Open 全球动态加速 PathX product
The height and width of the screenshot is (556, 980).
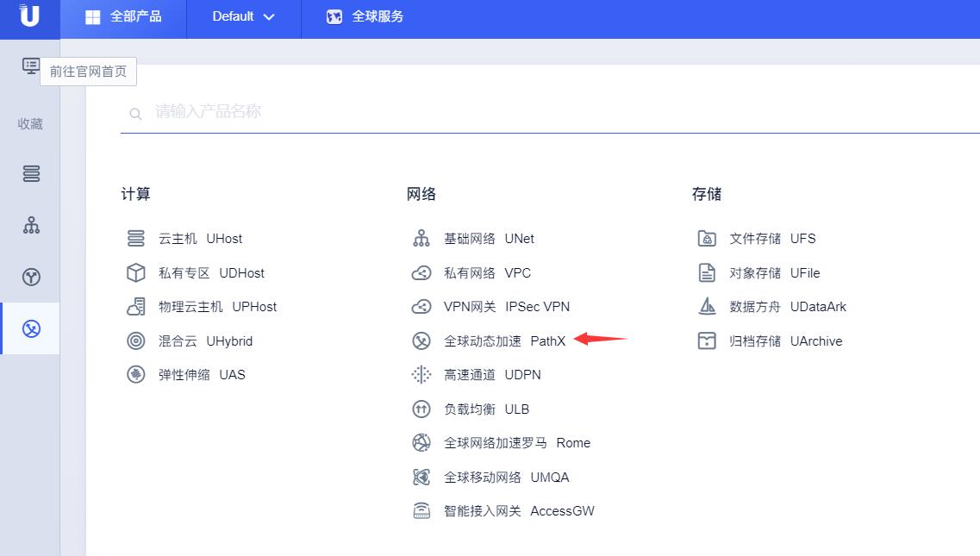pyautogui.click(x=504, y=340)
